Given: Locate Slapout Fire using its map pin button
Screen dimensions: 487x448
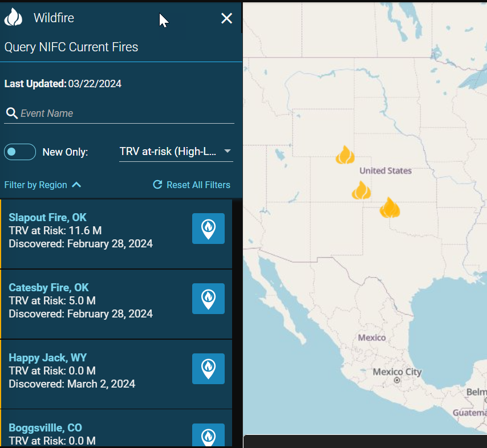Looking at the screenshot, I should pyautogui.click(x=208, y=229).
